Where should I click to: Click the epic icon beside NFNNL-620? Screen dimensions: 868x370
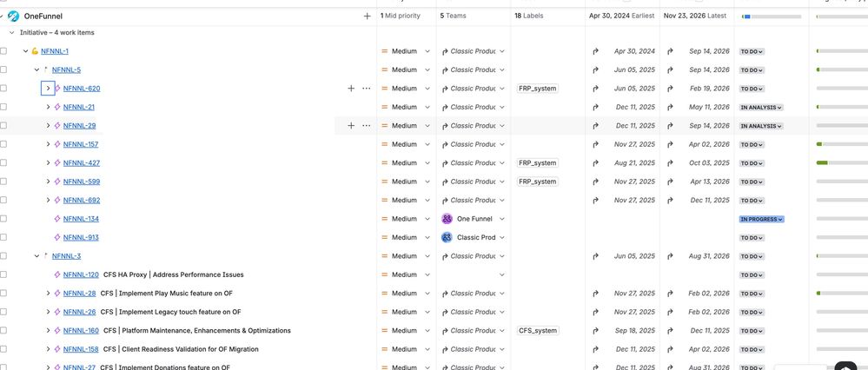pos(57,88)
